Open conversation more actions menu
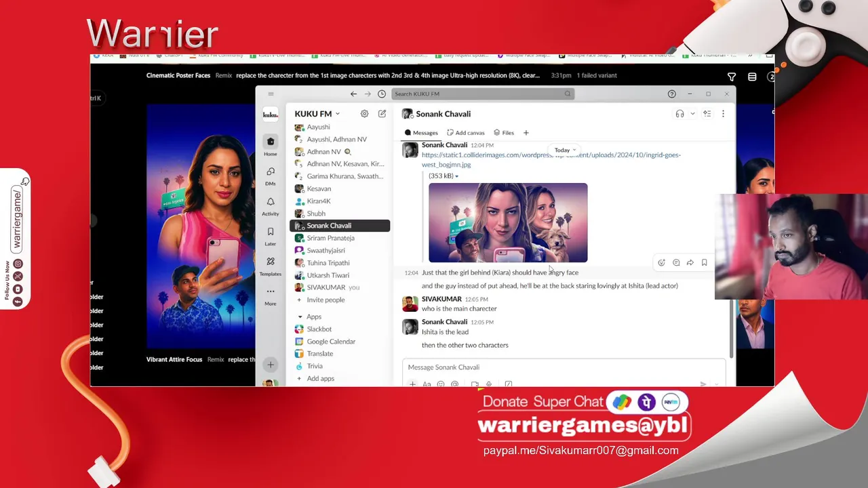Viewport: 868px width, 488px height. pos(723,114)
